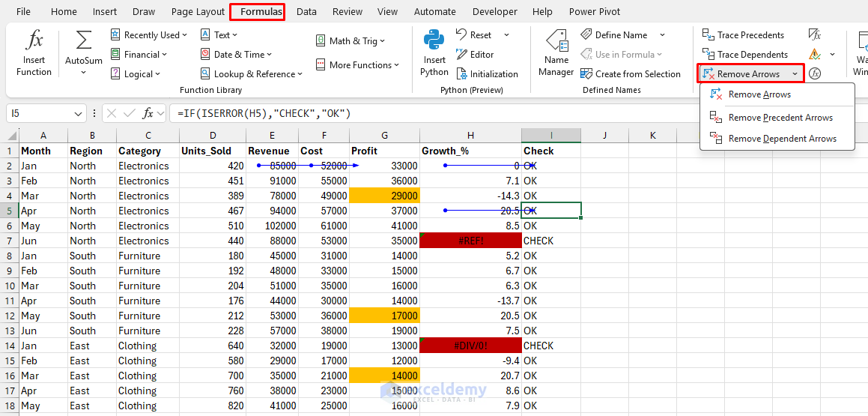Switch to the Review tab
This screenshot has height=416, width=868.
(x=347, y=12)
